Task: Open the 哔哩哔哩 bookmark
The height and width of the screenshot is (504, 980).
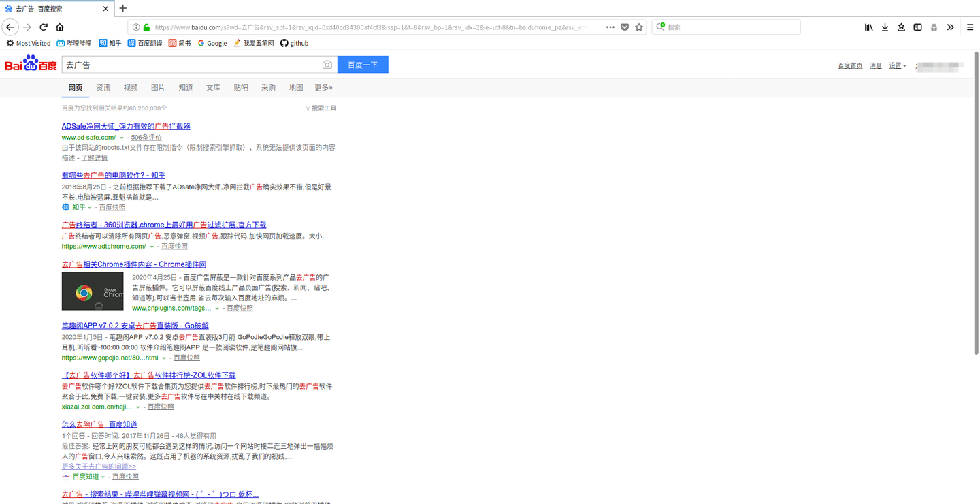Action: (74, 43)
